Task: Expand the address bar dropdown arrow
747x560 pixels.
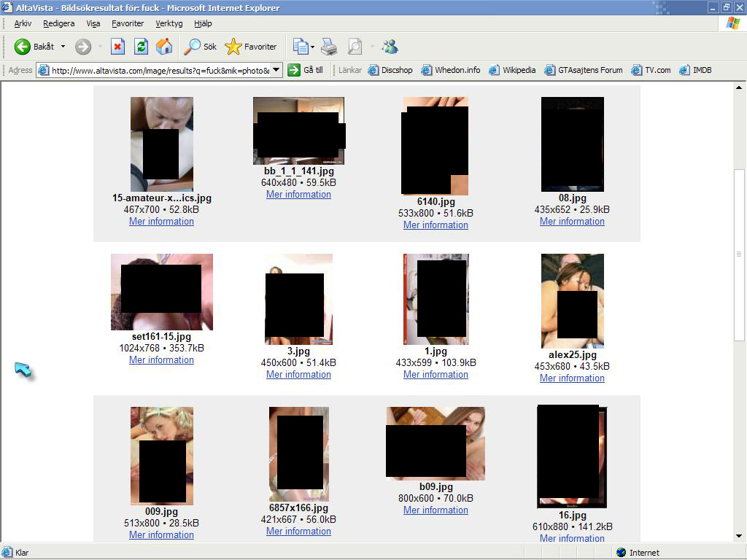Action: pyautogui.click(x=276, y=71)
